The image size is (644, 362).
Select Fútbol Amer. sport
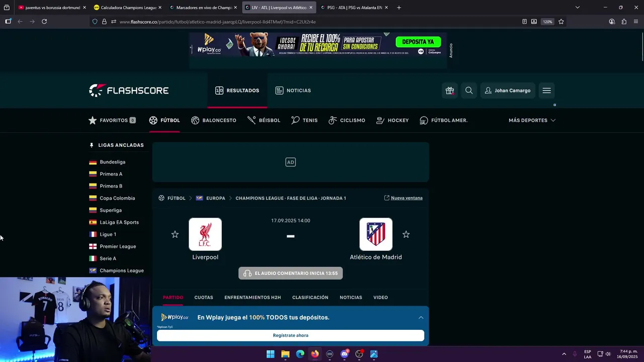coord(444,120)
